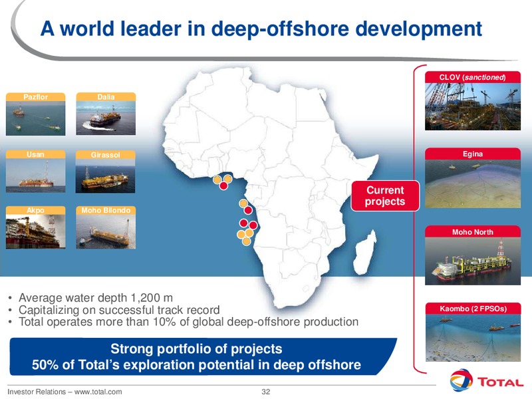
Task: Select the Dalia orange label
Action: pyautogui.click(x=106, y=96)
